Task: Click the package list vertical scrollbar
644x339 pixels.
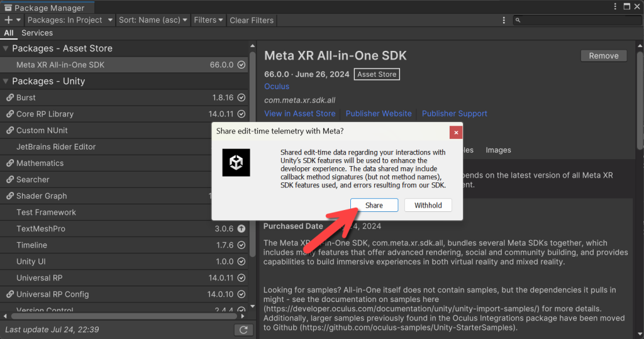Action: click(x=253, y=154)
